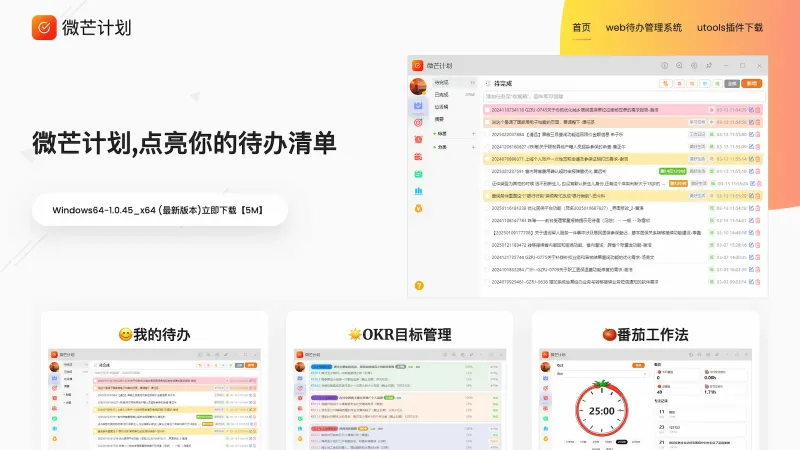The height and width of the screenshot is (450, 800).
Task: Open the alarm clock sidebar icon
Action: click(420, 139)
